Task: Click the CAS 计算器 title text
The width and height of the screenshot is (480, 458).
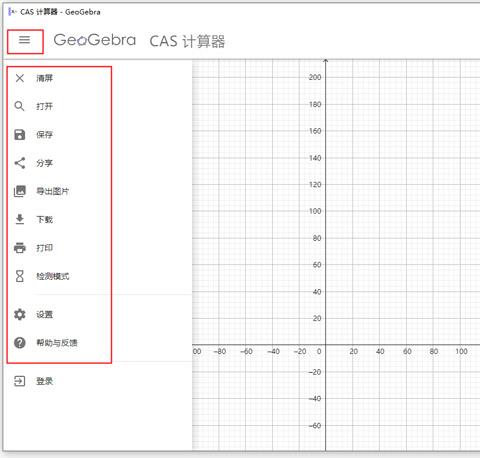Action: [187, 41]
